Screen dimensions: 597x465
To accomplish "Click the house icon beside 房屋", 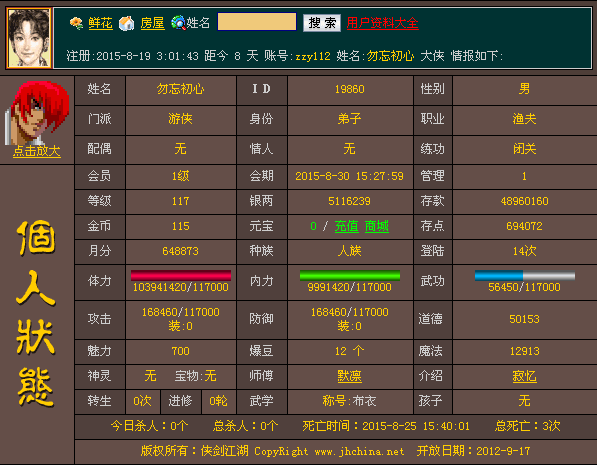I will (127, 23).
